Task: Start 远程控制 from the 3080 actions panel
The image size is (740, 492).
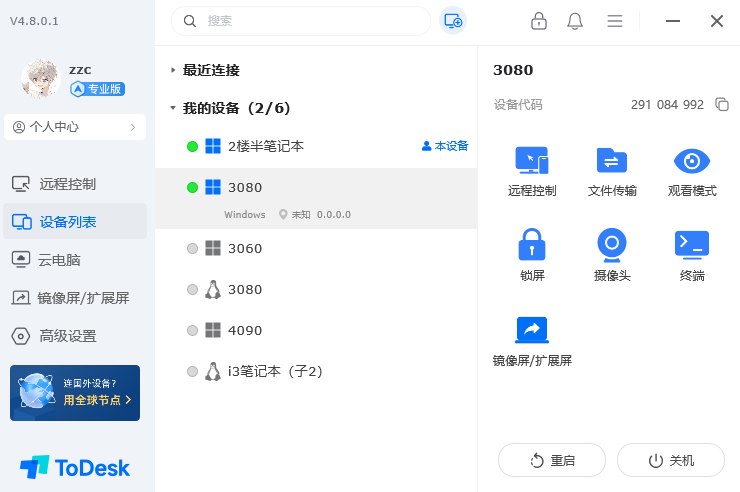Action: click(532, 172)
